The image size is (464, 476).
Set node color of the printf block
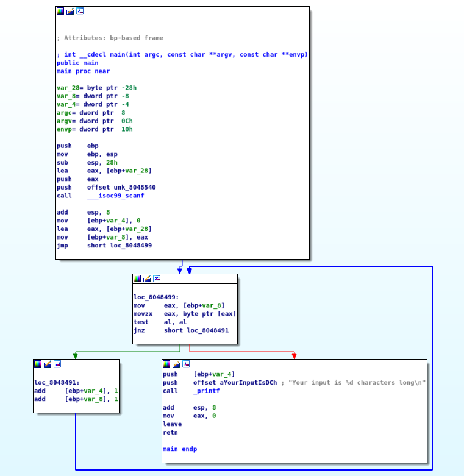[166, 364]
